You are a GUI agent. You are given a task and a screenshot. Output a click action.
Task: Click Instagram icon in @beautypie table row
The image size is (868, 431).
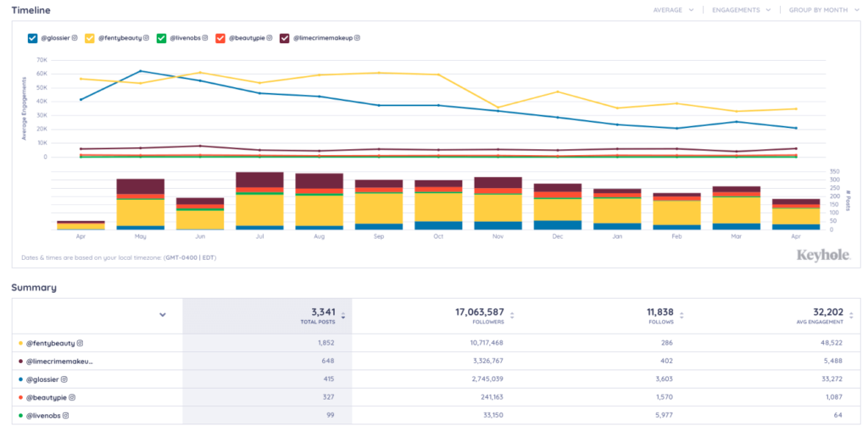click(x=72, y=397)
